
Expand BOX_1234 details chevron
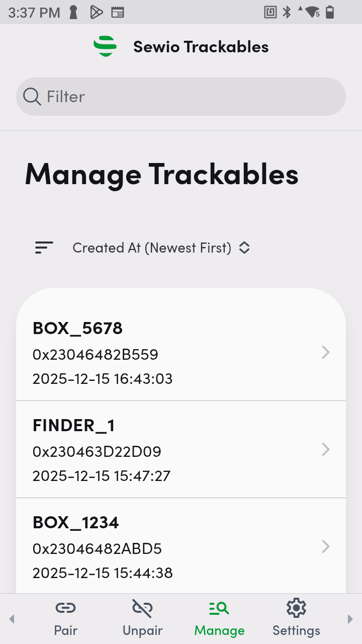326,546
